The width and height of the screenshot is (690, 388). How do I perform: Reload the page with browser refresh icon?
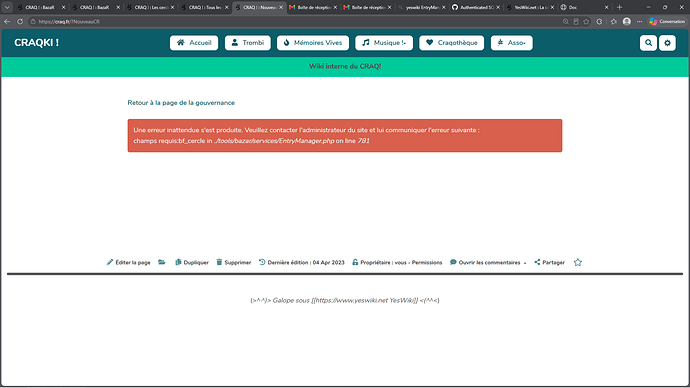click(x=20, y=21)
